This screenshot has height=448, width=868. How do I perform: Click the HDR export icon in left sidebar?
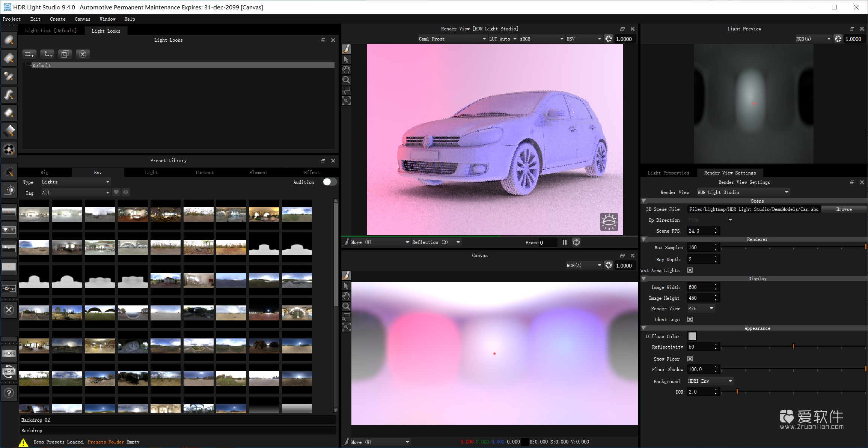point(9,353)
